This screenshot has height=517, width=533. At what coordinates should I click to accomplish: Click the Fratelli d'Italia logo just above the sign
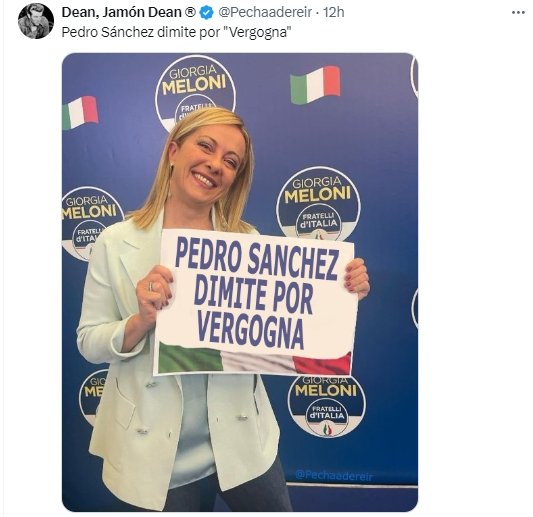point(319,203)
